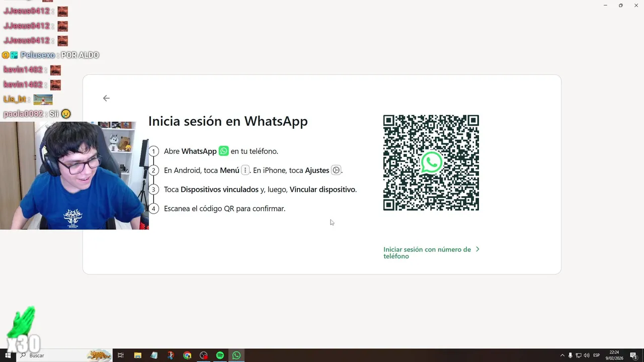The height and width of the screenshot is (362, 644).
Task: Click the 'Dispositivos vinculados' text in step 3
Action: (x=219, y=190)
